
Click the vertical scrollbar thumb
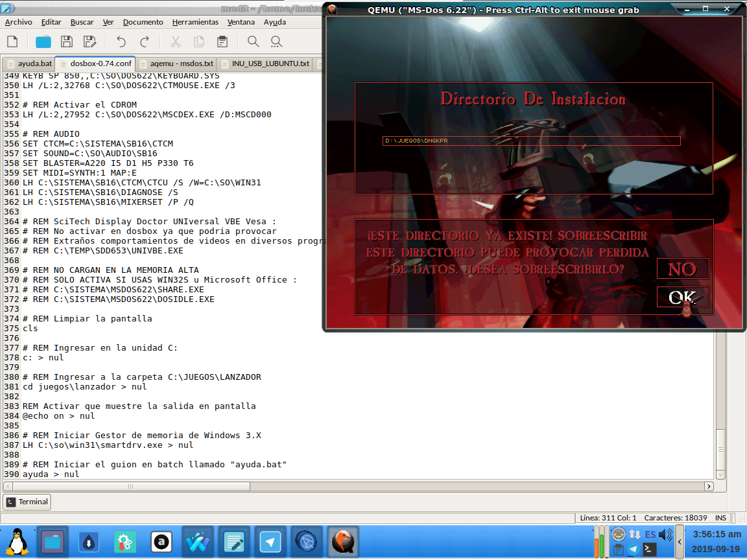coord(720,449)
